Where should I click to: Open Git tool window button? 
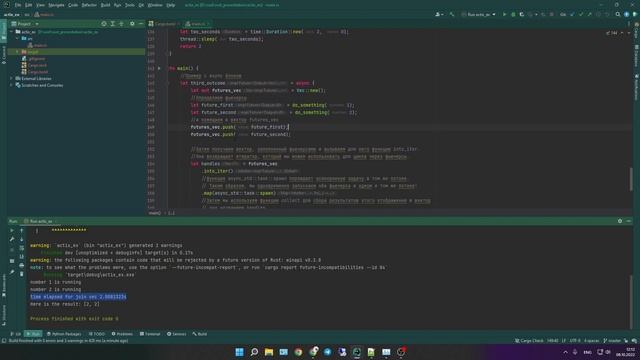[16, 334]
